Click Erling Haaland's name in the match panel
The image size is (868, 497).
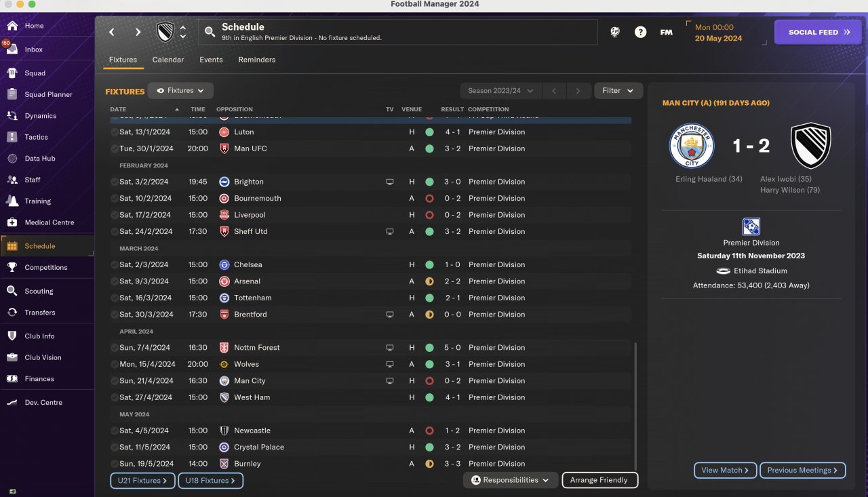pyautogui.click(x=709, y=179)
